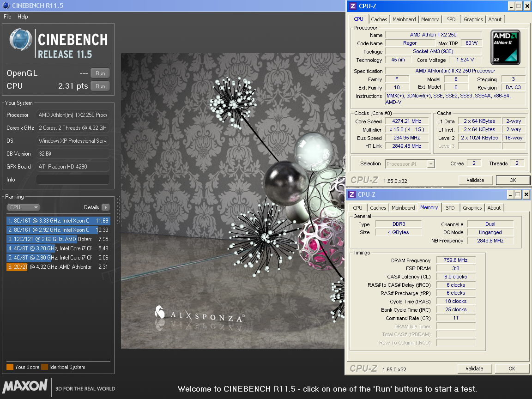Select ranking row 1 Xeon 3.33 GHz
The width and height of the screenshot is (532, 399).
[58, 221]
